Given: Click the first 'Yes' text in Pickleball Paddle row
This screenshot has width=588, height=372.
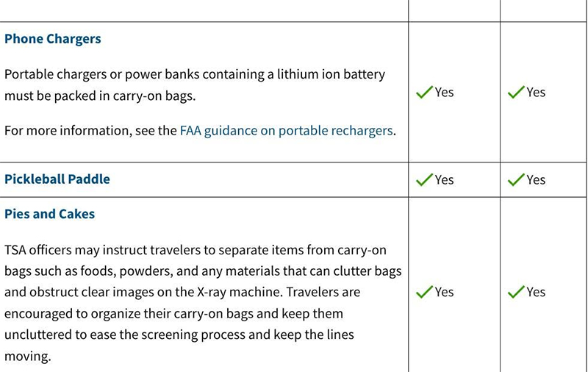Looking at the screenshot, I should 445,180.
